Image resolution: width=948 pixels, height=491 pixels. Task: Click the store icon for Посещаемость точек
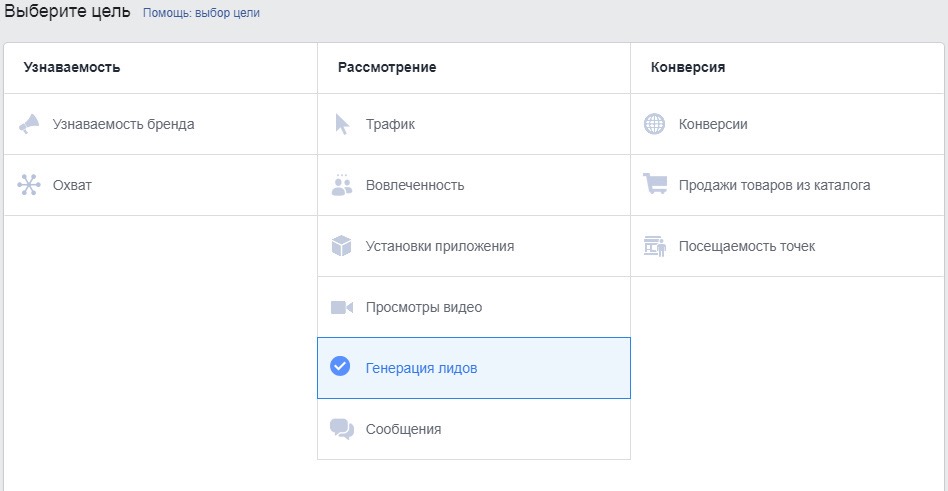655,246
